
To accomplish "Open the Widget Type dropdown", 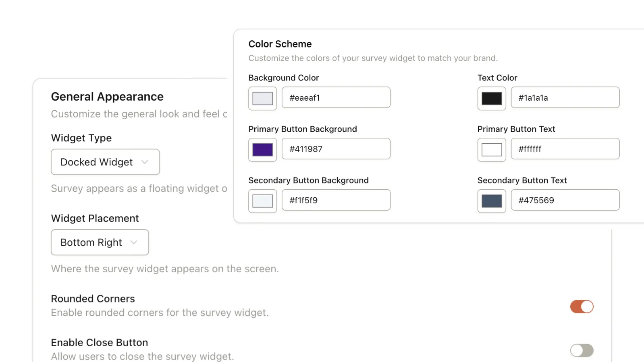I will point(105,162).
